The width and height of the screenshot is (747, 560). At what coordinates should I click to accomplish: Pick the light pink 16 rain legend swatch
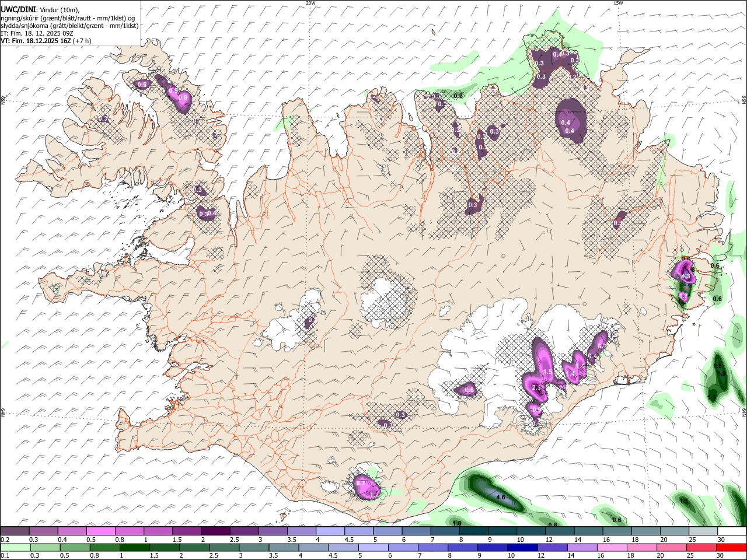[x=612, y=548]
